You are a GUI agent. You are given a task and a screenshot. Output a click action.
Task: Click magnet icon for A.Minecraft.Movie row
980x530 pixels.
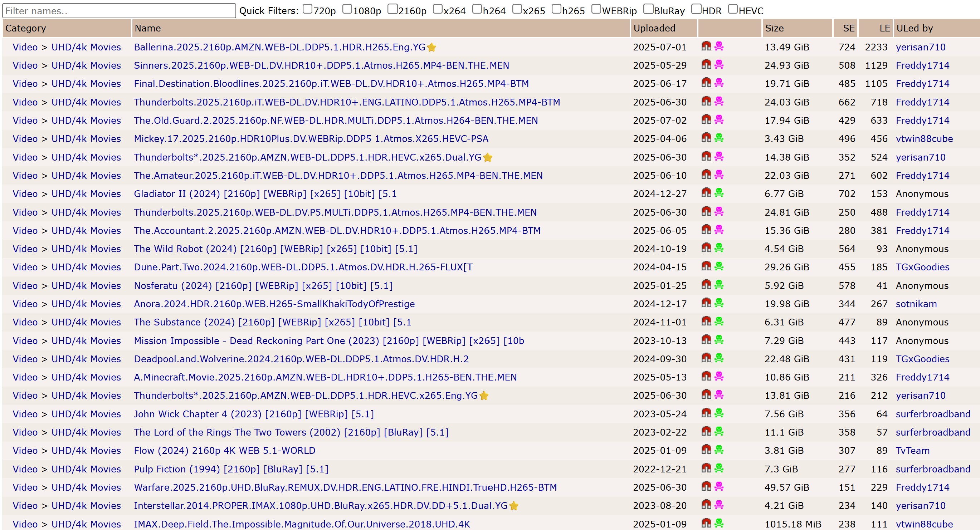coord(706,376)
